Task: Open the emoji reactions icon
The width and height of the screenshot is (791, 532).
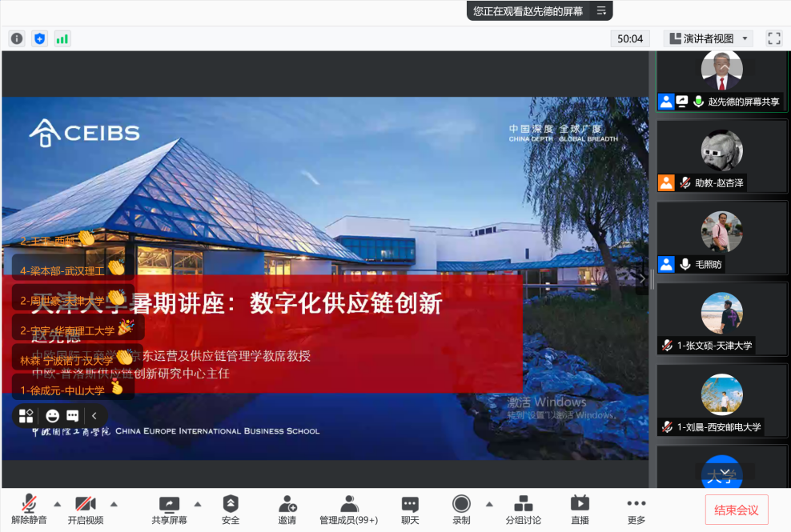Action: pyautogui.click(x=53, y=416)
